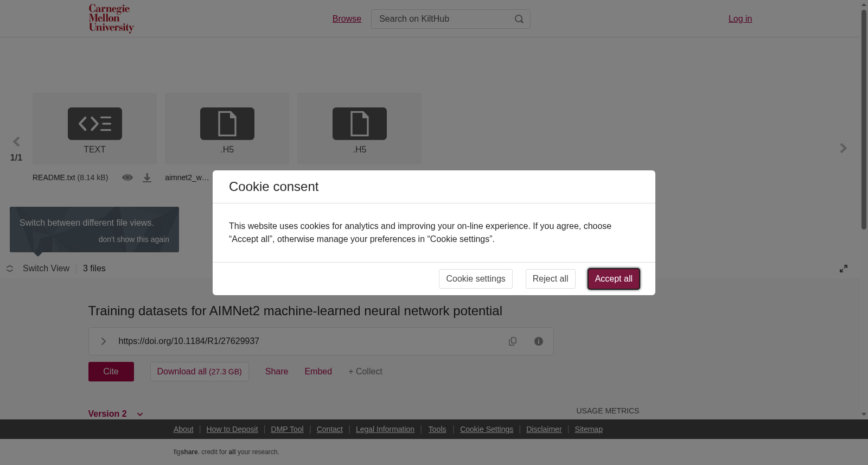
Task: Download README.txt file icon
Action: (x=147, y=177)
